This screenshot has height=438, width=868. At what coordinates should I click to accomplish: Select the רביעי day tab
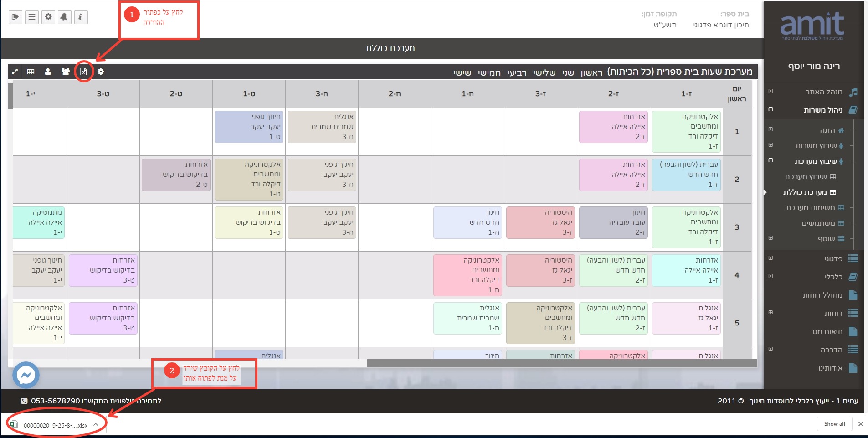pyautogui.click(x=517, y=72)
